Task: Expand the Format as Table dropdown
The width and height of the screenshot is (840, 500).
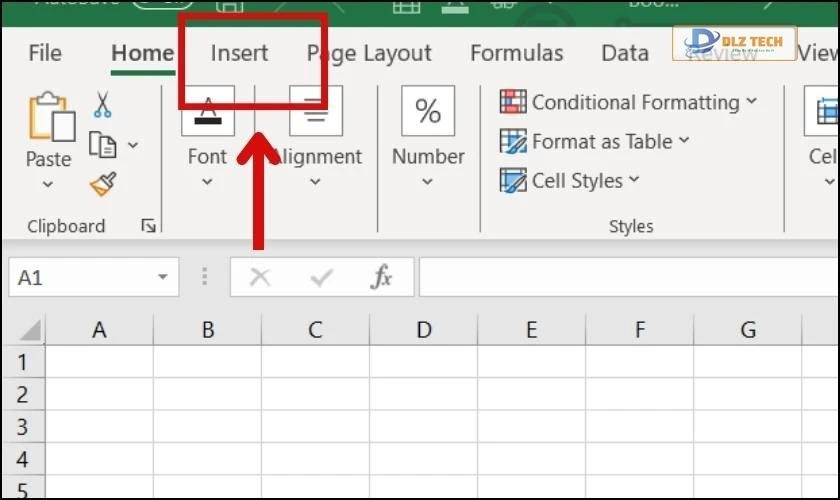Action: pos(684,141)
